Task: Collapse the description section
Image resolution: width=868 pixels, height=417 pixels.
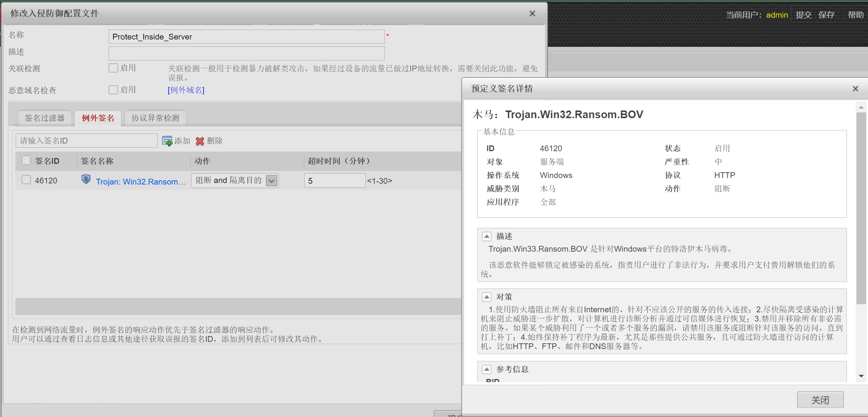Action: pos(487,236)
